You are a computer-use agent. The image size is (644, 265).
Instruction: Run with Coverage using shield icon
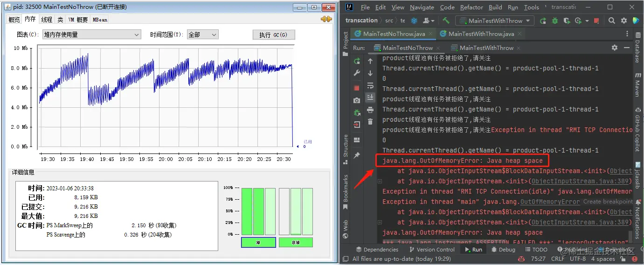point(566,21)
